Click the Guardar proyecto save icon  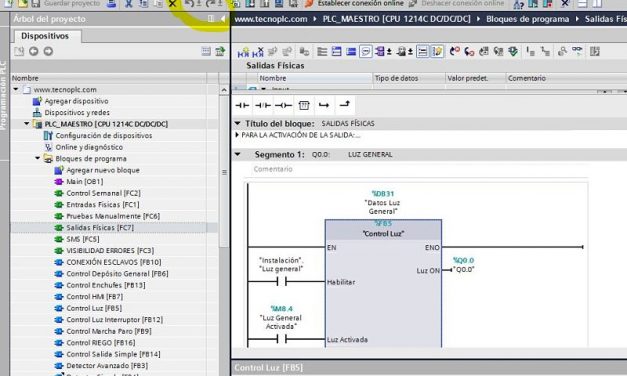(35, 4)
